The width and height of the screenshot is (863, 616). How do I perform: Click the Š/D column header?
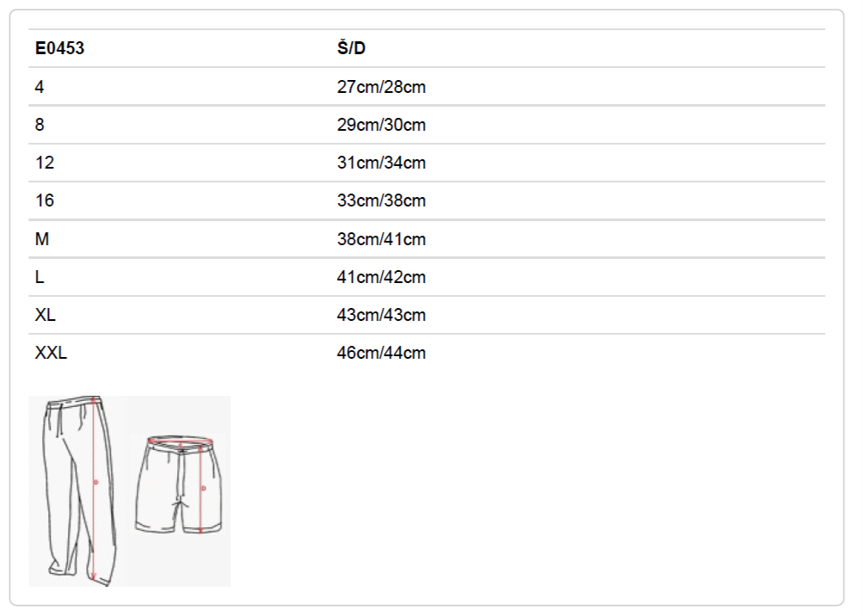click(351, 48)
